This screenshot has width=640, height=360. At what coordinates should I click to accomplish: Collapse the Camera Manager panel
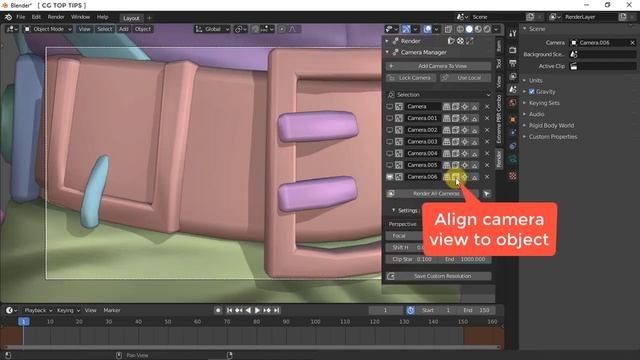(387, 52)
